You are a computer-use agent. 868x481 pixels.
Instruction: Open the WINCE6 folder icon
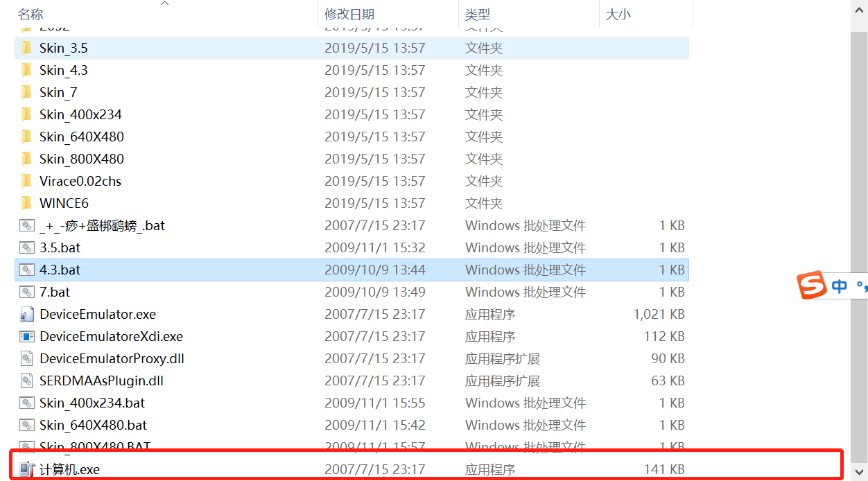click(27, 203)
